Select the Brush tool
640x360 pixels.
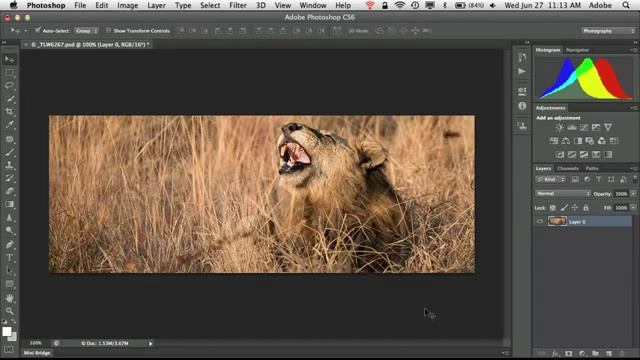pyautogui.click(x=9, y=152)
